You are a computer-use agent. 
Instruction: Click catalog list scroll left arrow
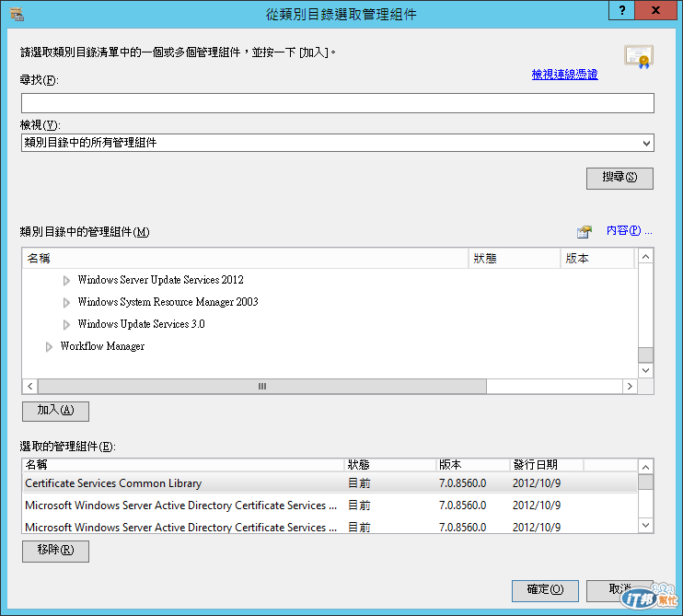[x=29, y=387]
